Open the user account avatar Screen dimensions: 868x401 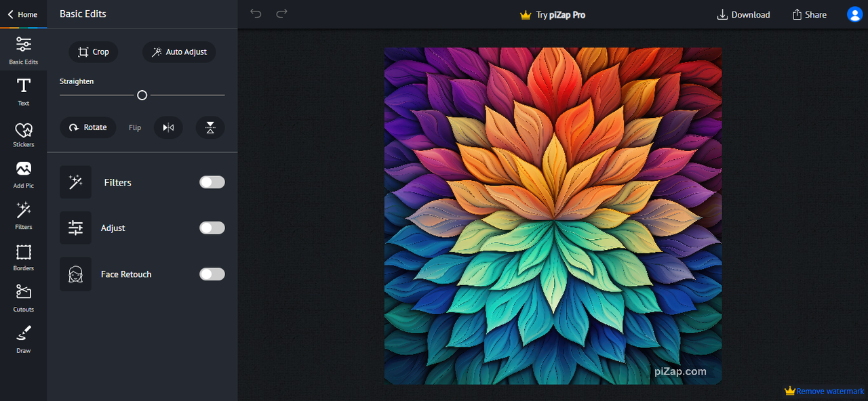coord(854,14)
